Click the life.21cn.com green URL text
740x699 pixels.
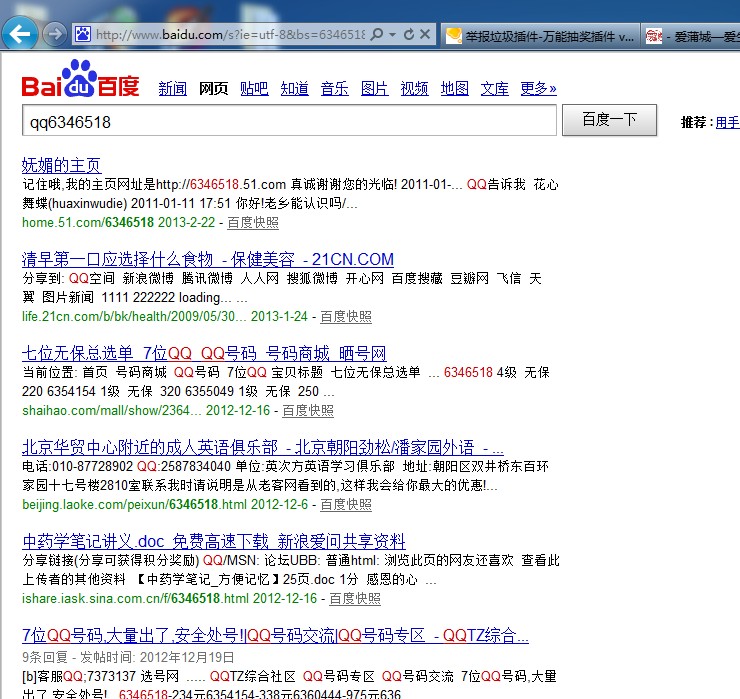point(134,316)
